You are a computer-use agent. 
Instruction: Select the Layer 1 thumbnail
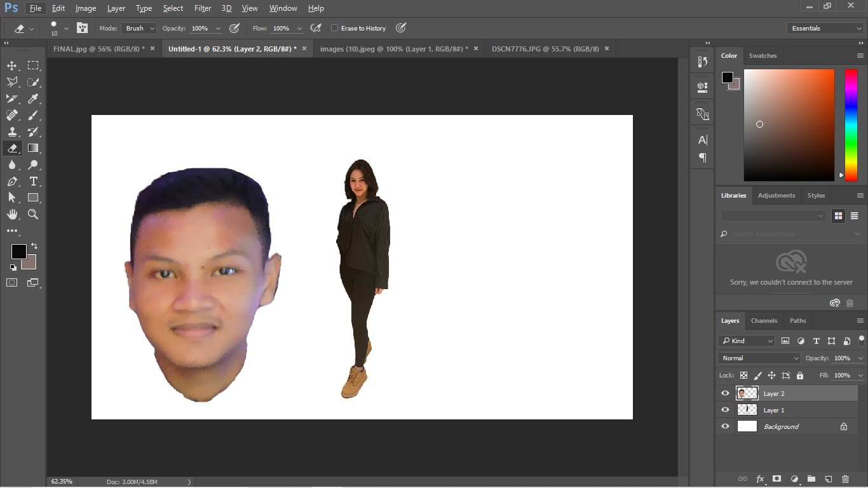(x=747, y=410)
